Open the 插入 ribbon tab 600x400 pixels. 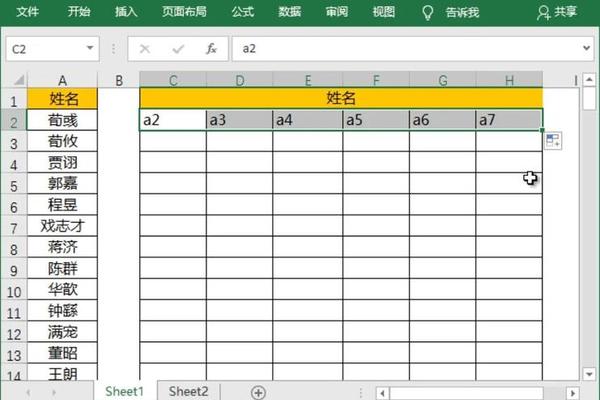click(x=126, y=12)
